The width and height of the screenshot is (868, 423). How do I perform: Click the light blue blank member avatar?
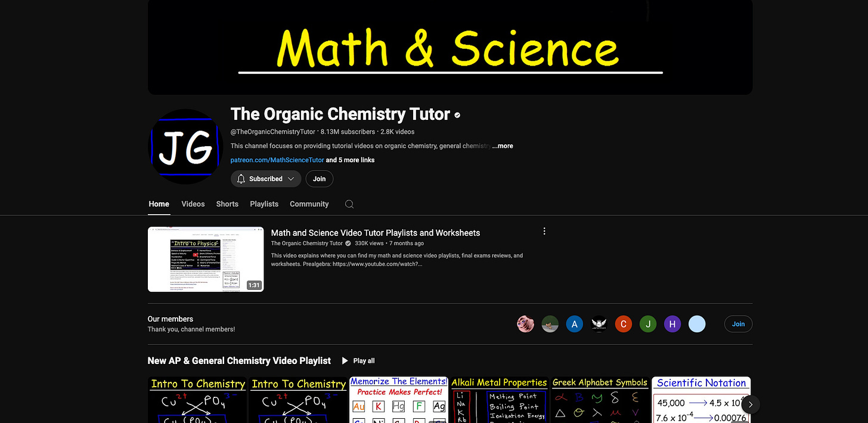696,324
